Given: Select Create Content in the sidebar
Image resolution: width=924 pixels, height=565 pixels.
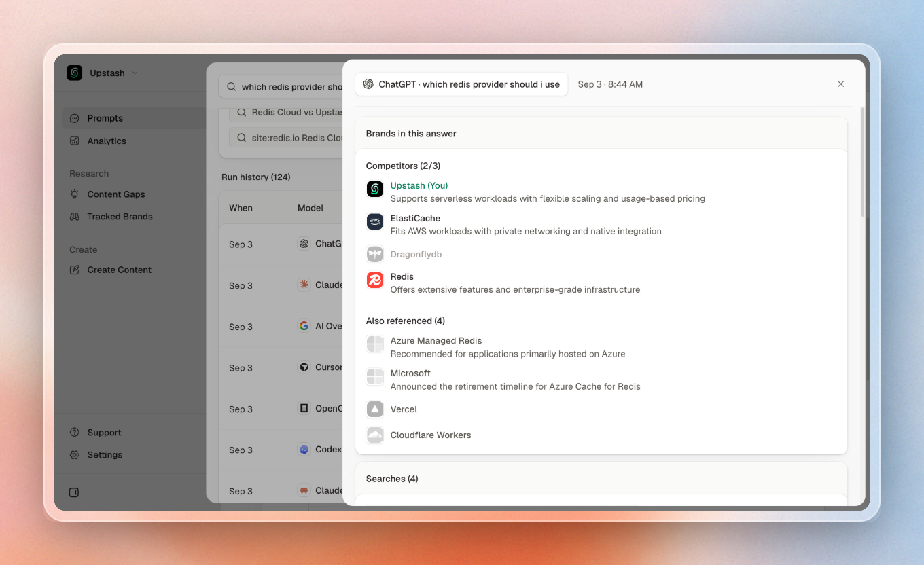Looking at the screenshot, I should pos(119,270).
